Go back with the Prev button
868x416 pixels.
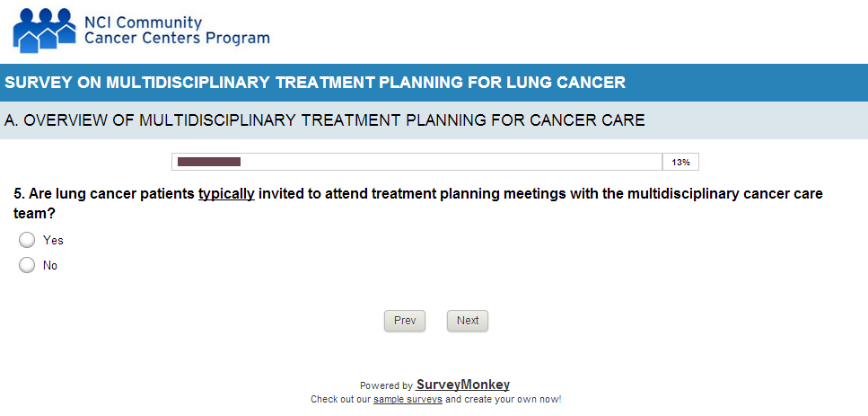tap(404, 321)
